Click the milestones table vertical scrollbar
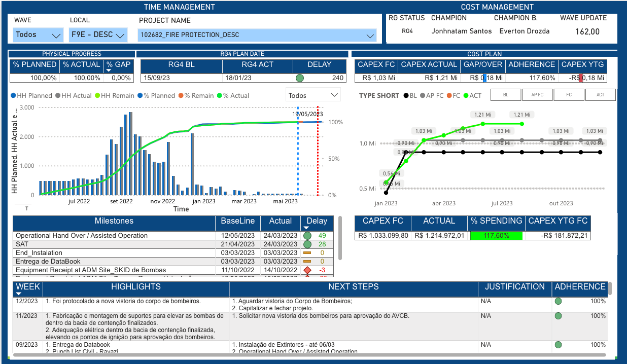 pos(340,238)
